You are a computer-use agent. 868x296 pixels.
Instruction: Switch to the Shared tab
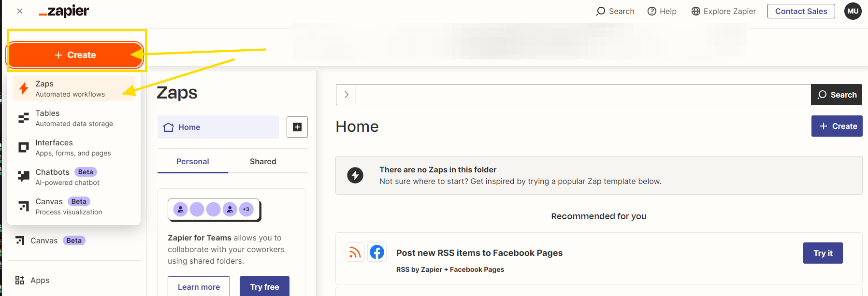[263, 162]
